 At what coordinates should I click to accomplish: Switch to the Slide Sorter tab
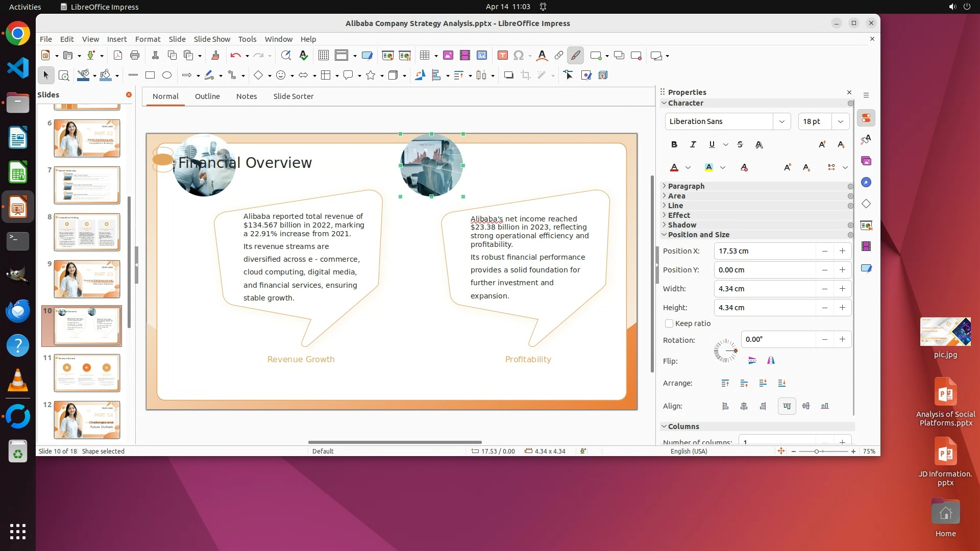click(x=293, y=96)
